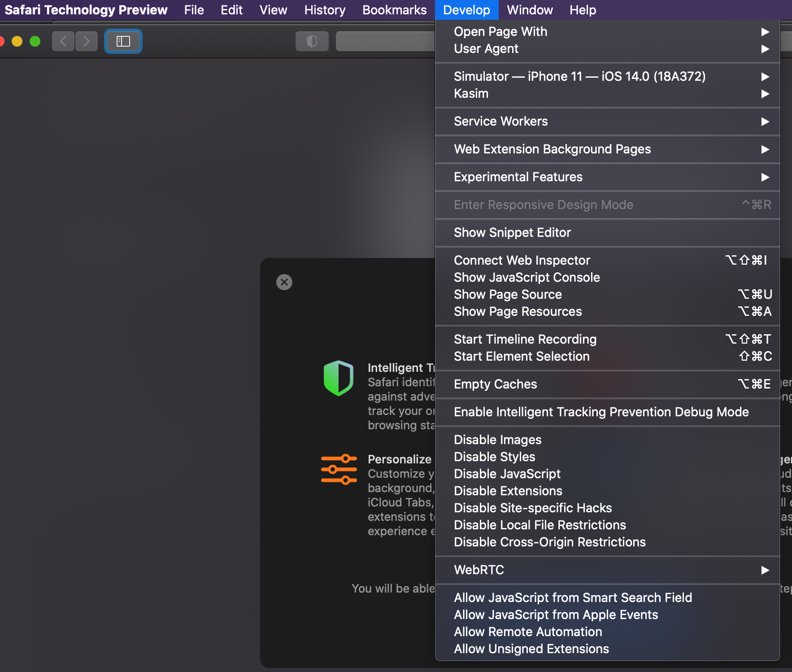The height and width of the screenshot is (672, 792).
Task: Open the Window menu
Action: (x=530, y=10)
